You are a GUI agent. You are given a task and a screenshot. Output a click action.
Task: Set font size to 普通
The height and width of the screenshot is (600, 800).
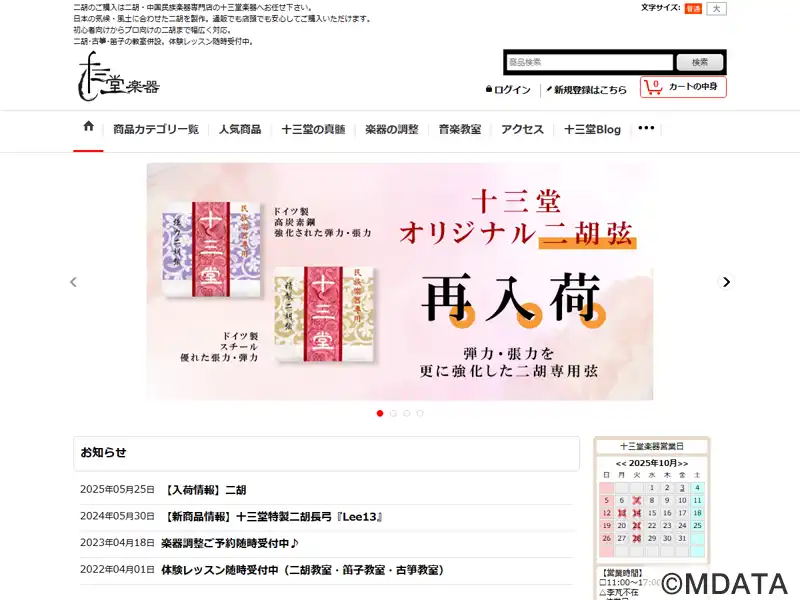(x=693, y=9)
